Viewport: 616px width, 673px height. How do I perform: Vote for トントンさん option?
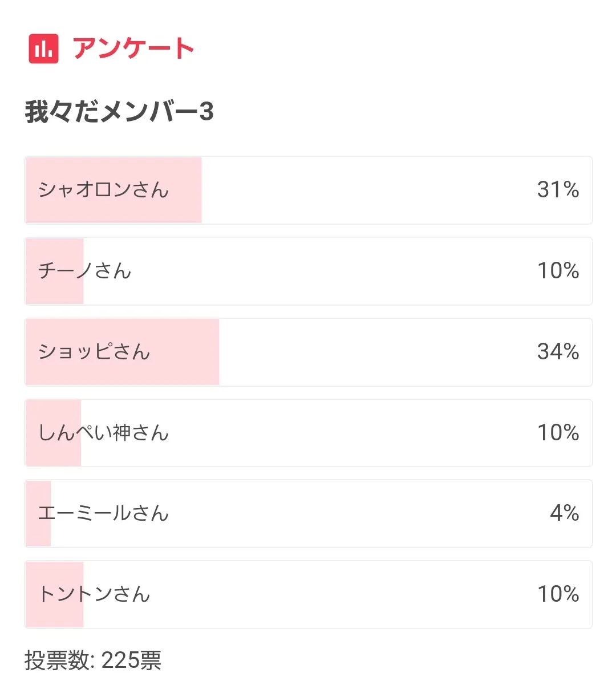[x=94, y=594]
